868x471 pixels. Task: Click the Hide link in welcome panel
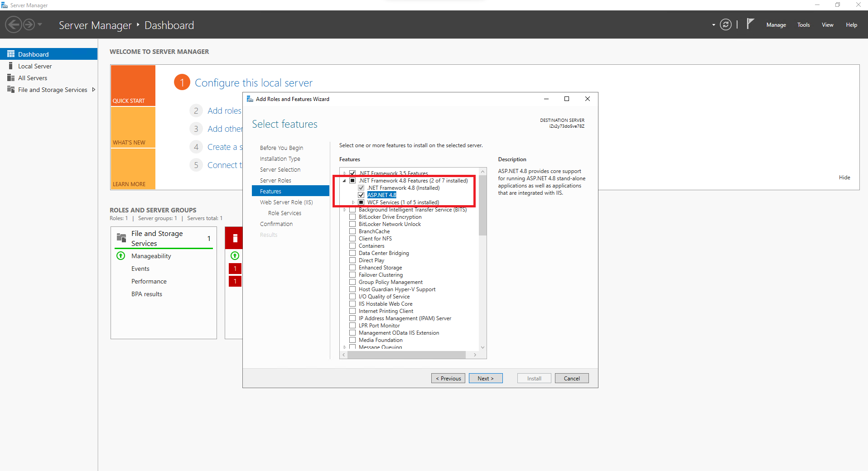click(844, 178)
